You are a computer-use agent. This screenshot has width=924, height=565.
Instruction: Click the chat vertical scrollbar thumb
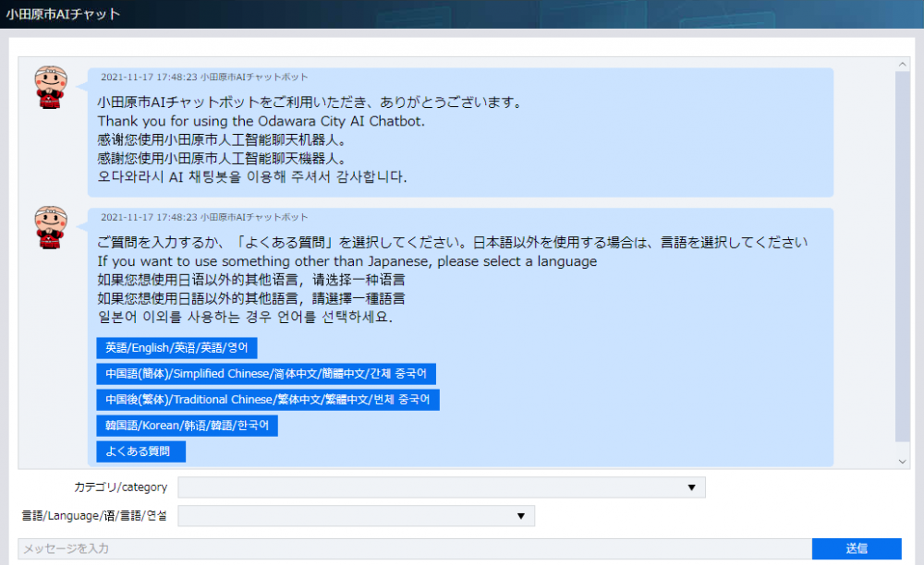[x=902, y=256]
